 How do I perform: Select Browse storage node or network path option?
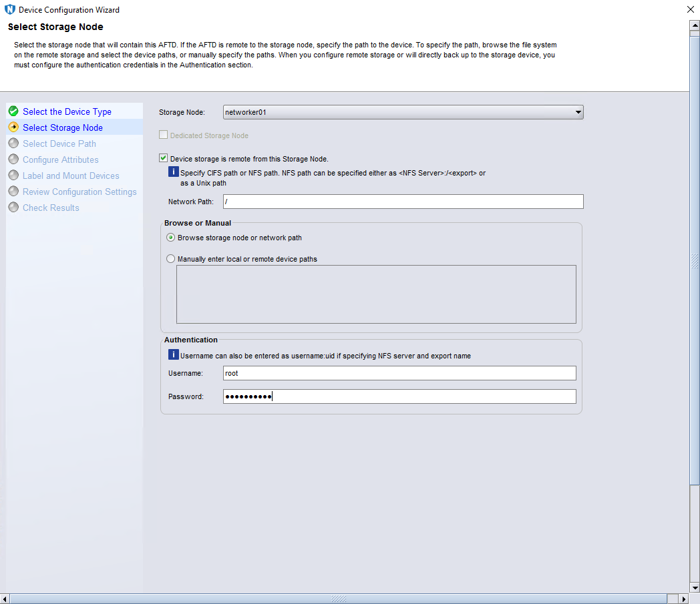[x=171, y=238]
